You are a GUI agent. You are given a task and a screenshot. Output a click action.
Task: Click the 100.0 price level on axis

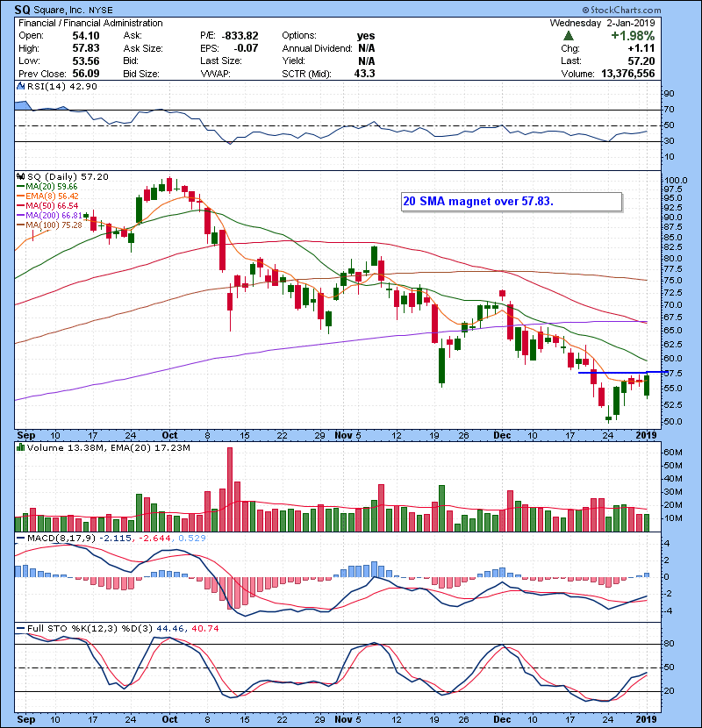pos(676,181)
